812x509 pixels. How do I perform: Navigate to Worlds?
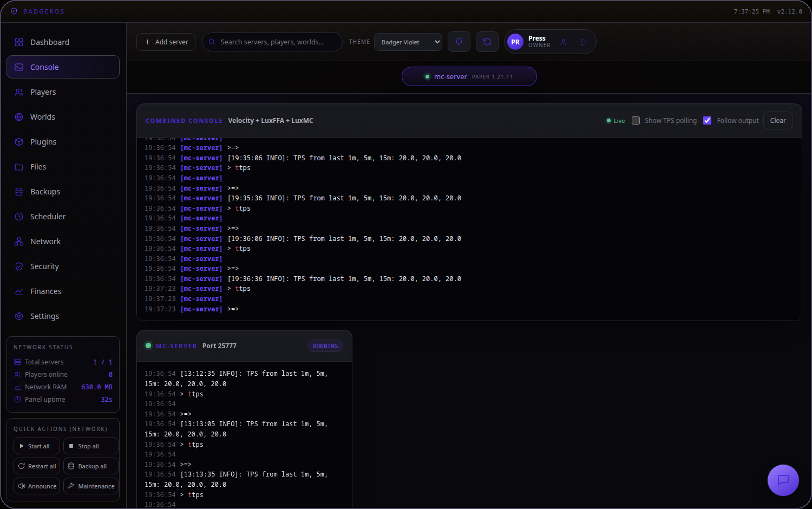pos(63,117)
